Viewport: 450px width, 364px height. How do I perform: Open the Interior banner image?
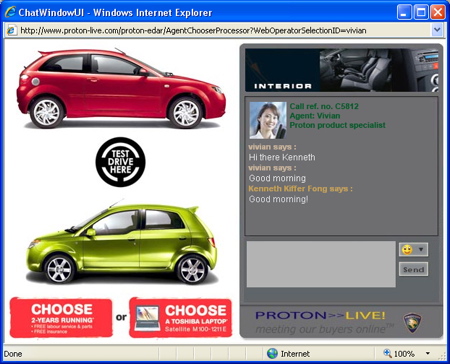click(x=342, y=70)
